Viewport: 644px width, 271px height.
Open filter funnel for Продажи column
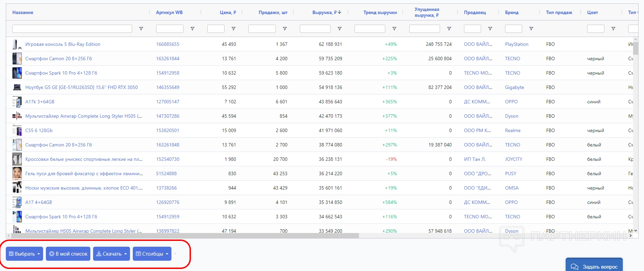[x=285, y=29]
